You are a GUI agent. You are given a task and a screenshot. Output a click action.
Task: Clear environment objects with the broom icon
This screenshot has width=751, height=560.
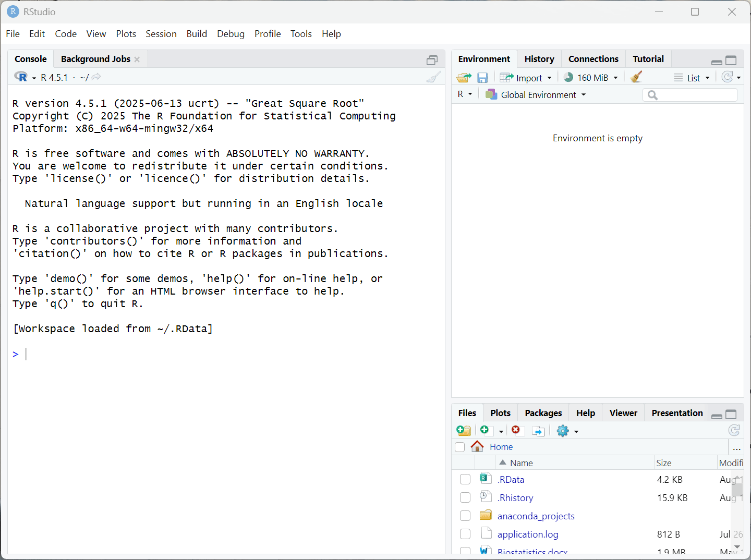click(x=636, y=77)
